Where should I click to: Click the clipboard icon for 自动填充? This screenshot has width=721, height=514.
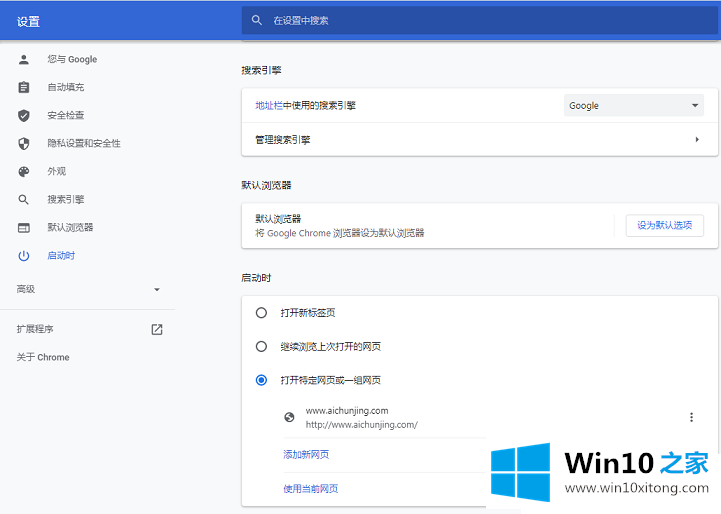tap(24, 87)
